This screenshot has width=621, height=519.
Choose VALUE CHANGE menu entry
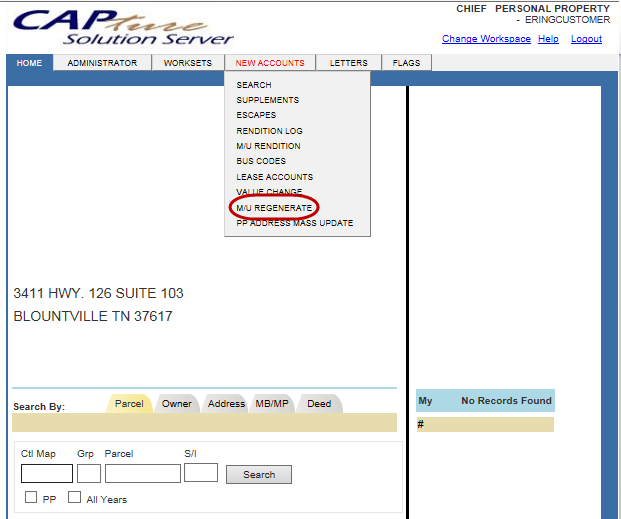269,192
